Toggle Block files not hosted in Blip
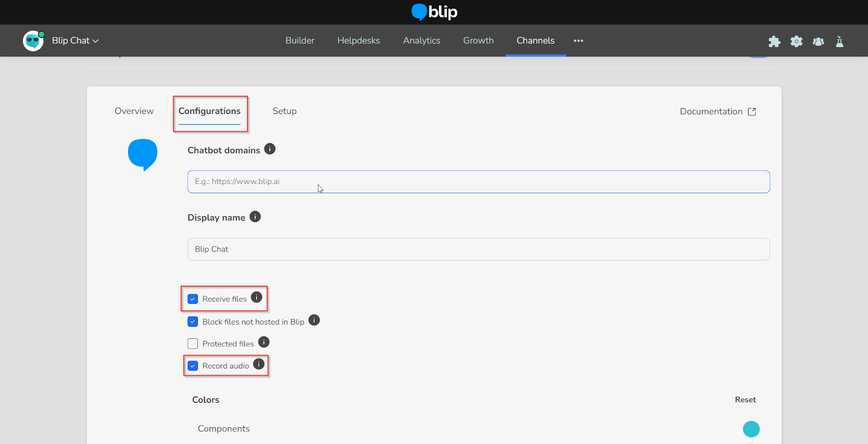 [193, 322]
